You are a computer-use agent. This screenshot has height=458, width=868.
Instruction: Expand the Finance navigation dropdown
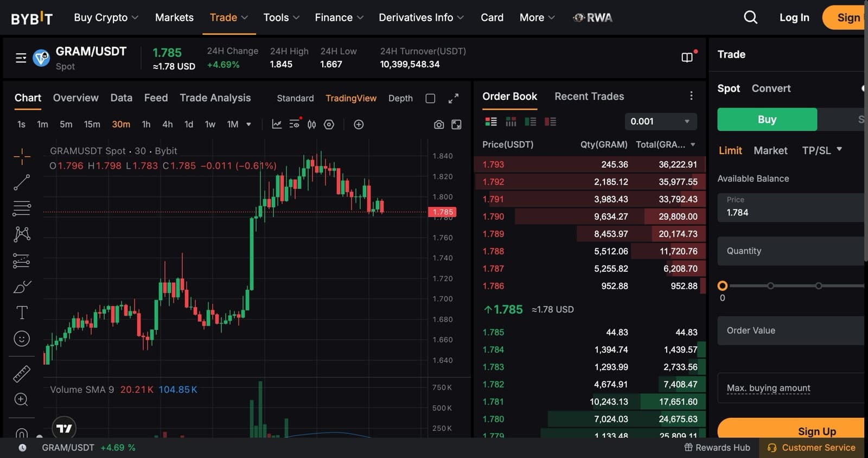339,17
